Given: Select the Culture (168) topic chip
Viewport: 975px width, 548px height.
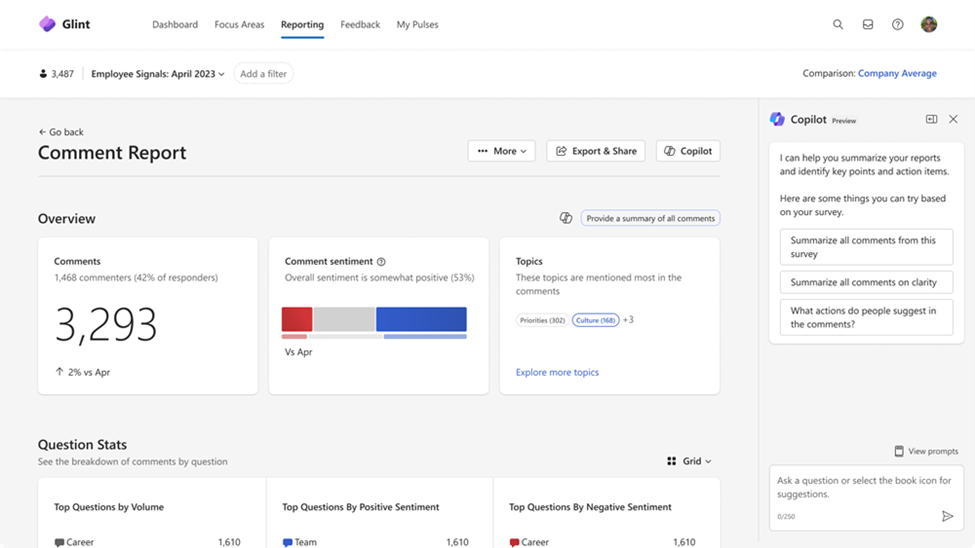Looking at the screenshot, I should tap(596, 320).
